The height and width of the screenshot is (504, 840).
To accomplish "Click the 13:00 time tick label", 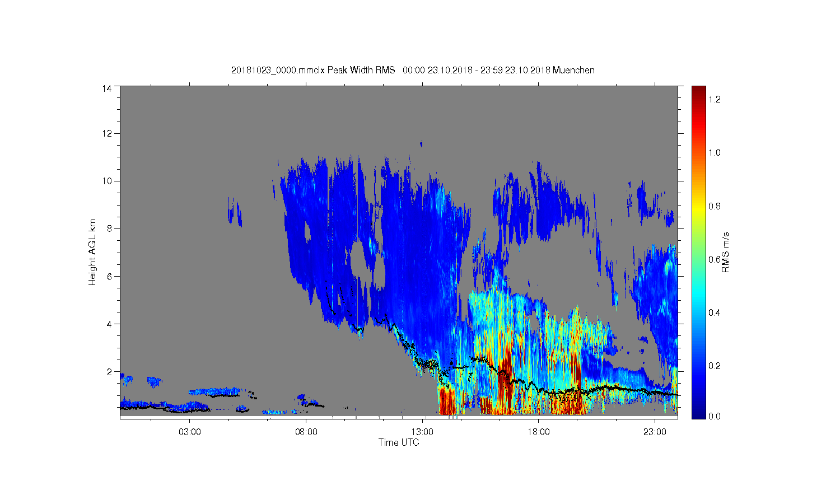I will pos(422,432).
